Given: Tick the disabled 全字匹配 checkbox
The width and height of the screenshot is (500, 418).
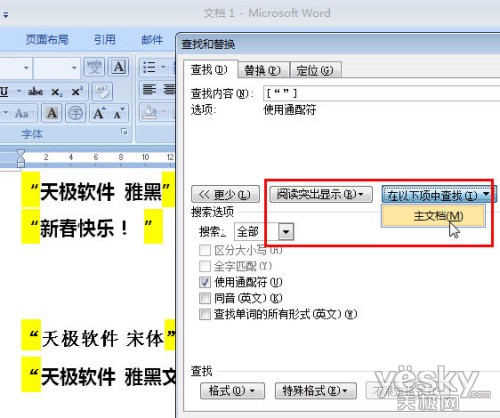Looking at the screenshot, I should tap(205, 266).
